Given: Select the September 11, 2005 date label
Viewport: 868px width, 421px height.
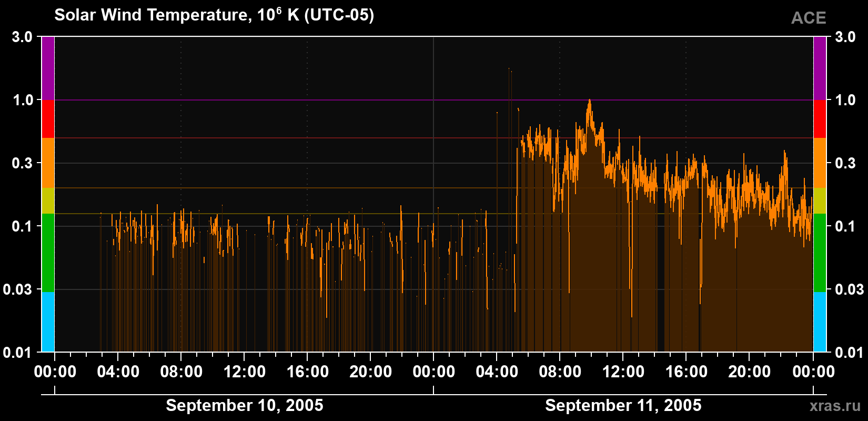Looking at the screenshot, I should pyautogui.click(x=623, y=405).
